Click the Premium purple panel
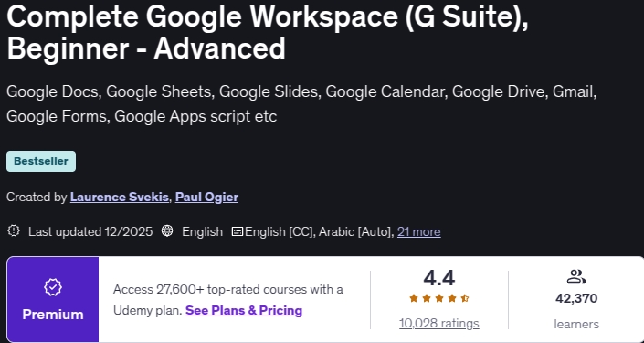This screenshot has height=343, width=644. click(x=53, y=299)
